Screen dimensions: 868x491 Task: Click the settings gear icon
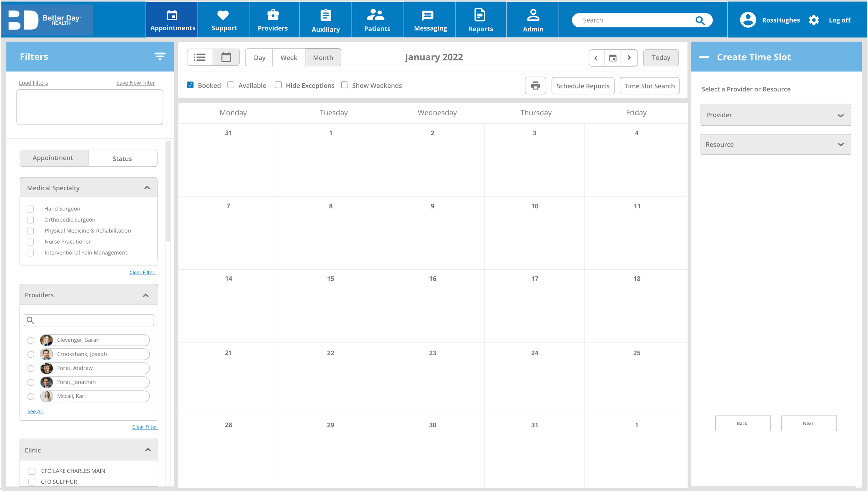click(x=813, y=20)
